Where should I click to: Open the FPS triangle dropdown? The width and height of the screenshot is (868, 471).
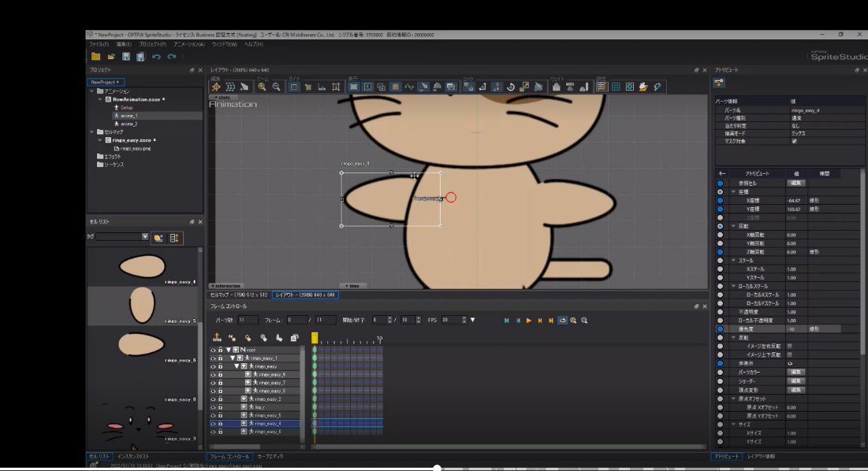(472, 320)
